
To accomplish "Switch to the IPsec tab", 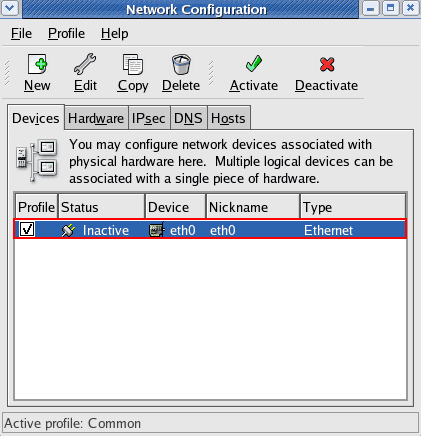I will point(149,118).
